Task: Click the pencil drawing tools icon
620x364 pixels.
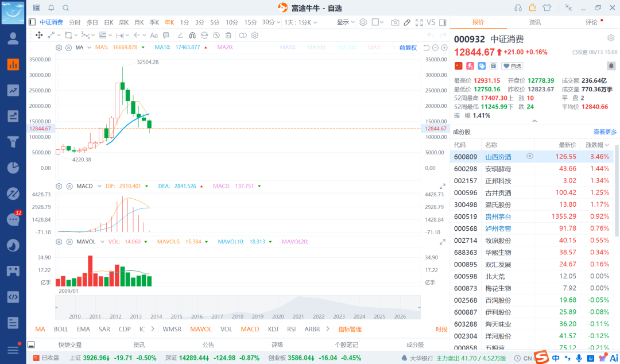Action: click(x=407, y=22)
